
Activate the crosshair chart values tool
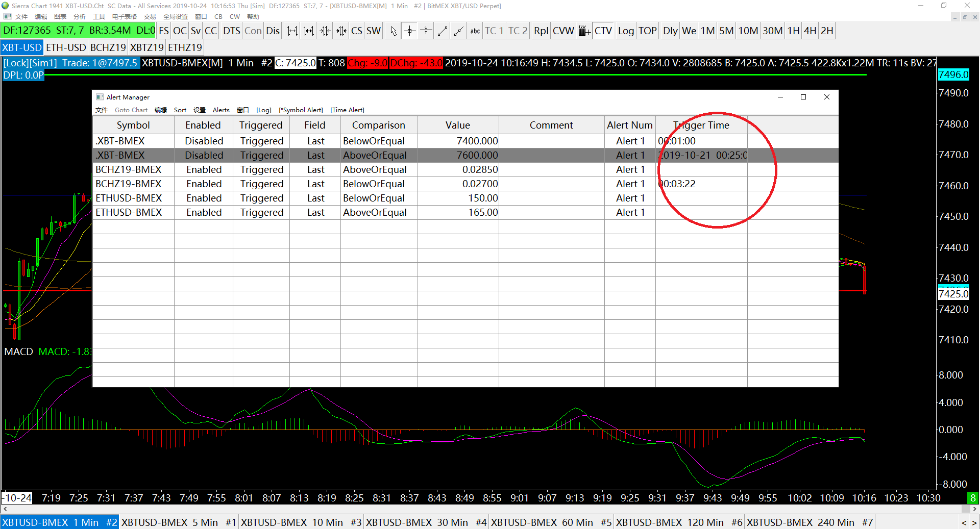tap(409, 31)
